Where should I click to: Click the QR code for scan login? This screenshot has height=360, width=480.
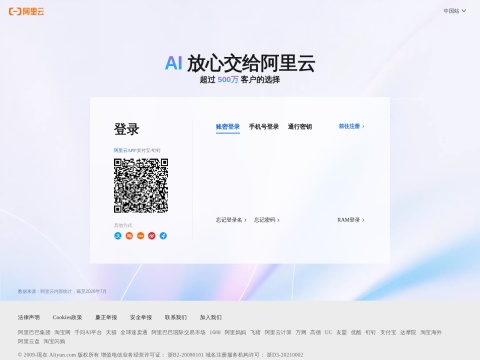pos(141,186)
